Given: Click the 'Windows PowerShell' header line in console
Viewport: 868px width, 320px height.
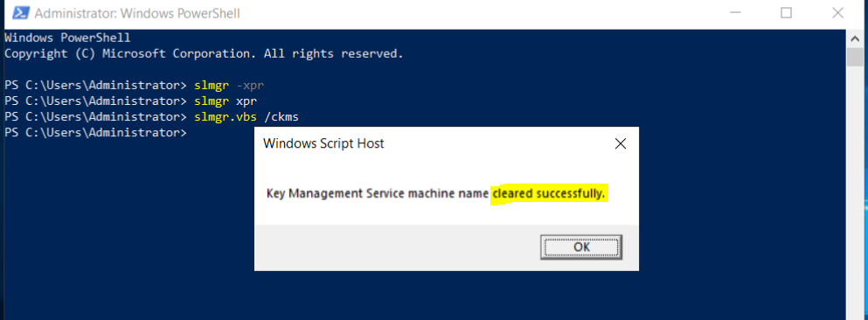Looking at the screenshot, I should 67,38.
